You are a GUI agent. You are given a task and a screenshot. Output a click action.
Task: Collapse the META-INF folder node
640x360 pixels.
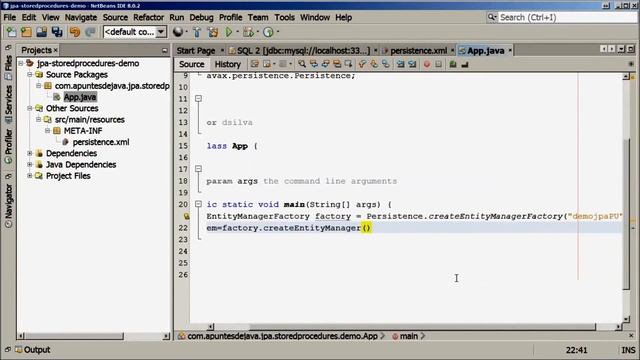pyautogui.click(x=47, y=131)
